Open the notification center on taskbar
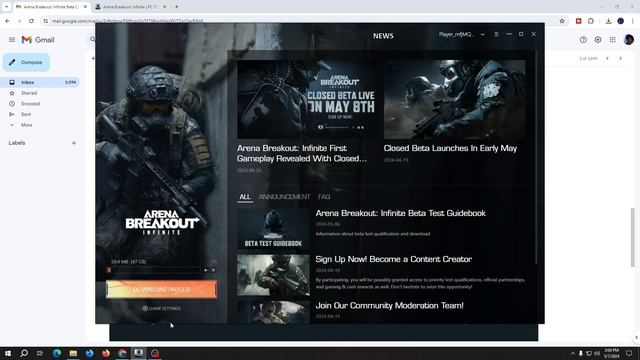The width and height of the screenshot is (640, 360). point(629,353)
